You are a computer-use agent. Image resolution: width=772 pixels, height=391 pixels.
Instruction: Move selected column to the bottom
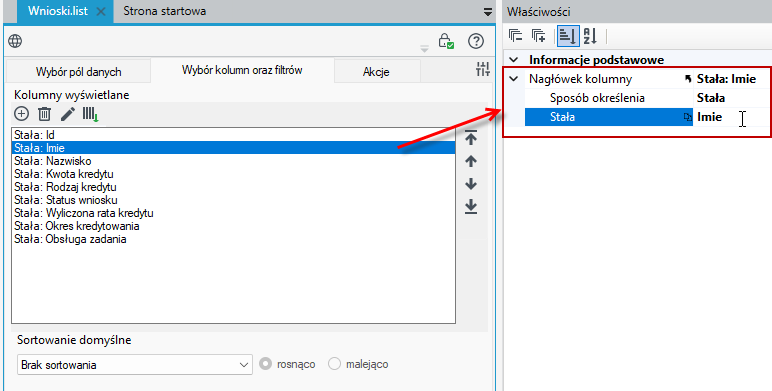[x=471, y=206]
